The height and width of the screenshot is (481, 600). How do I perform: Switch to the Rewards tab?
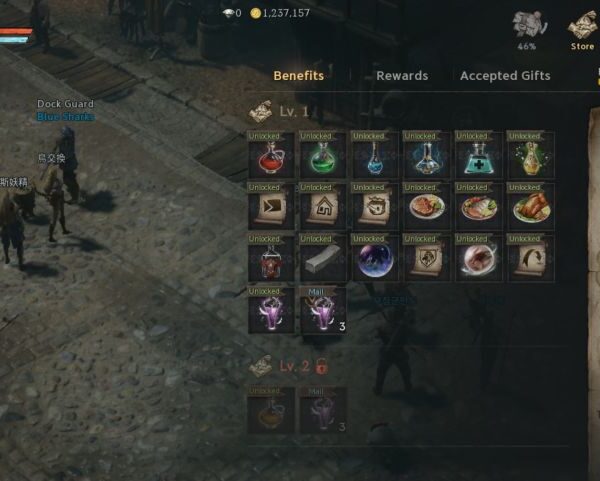tap(402, 76)
